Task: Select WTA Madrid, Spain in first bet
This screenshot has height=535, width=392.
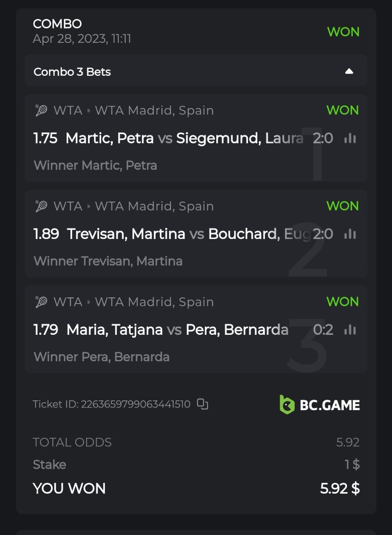Action: pyautogui.click(x=154, y=110)
